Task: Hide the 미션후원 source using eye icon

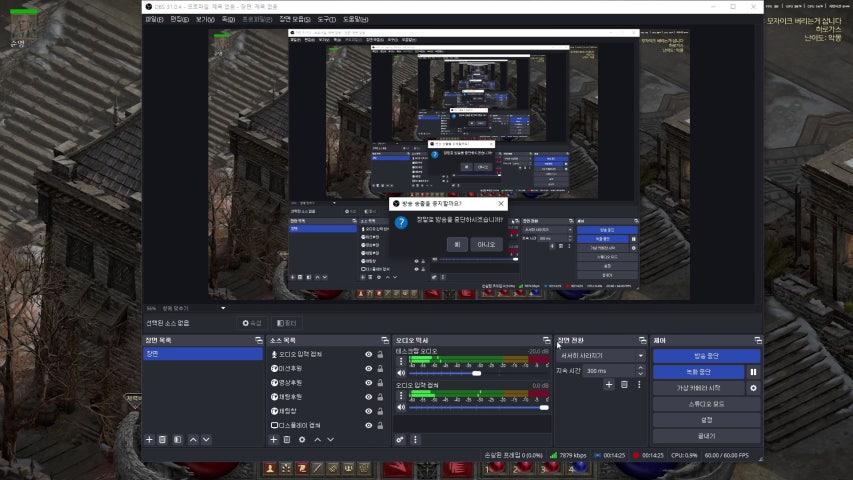Action: 368,368
